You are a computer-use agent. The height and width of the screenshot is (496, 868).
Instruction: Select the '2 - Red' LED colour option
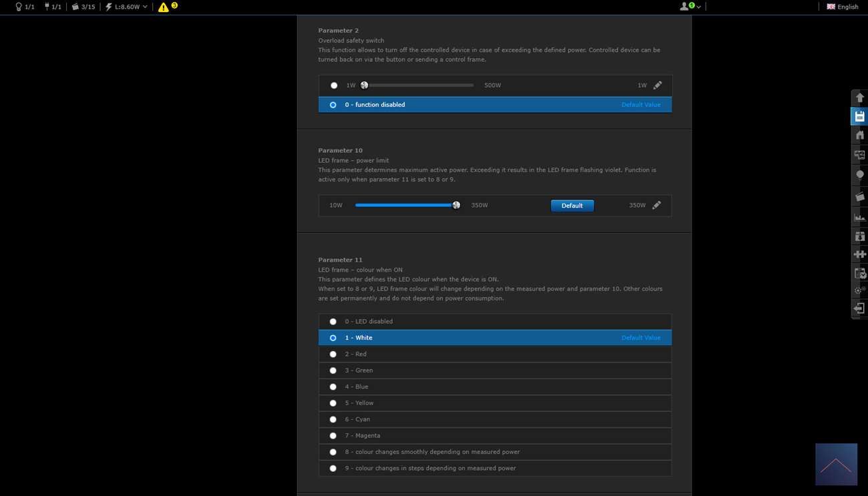pos(333,354)
